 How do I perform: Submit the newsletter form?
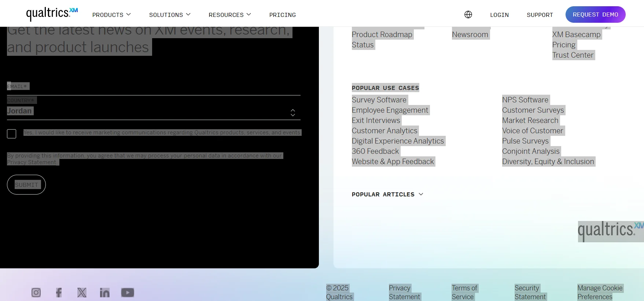(26, 185)
